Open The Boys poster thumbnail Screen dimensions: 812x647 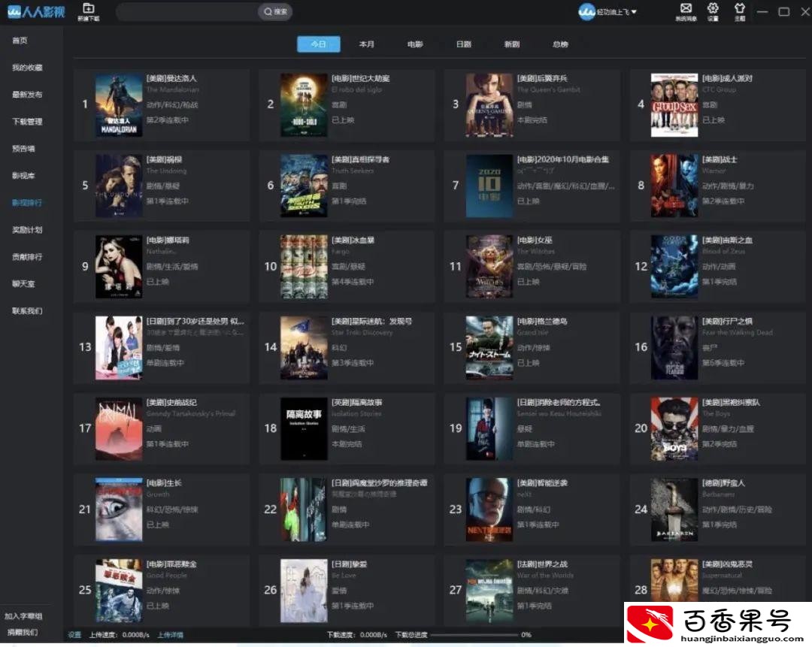(x=674, y=428)
